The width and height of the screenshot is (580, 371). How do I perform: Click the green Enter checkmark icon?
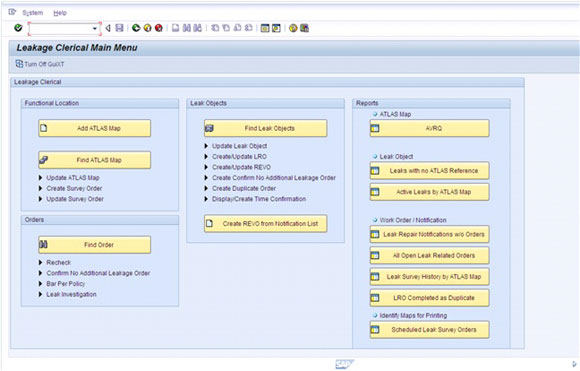(x=18, y=28)
